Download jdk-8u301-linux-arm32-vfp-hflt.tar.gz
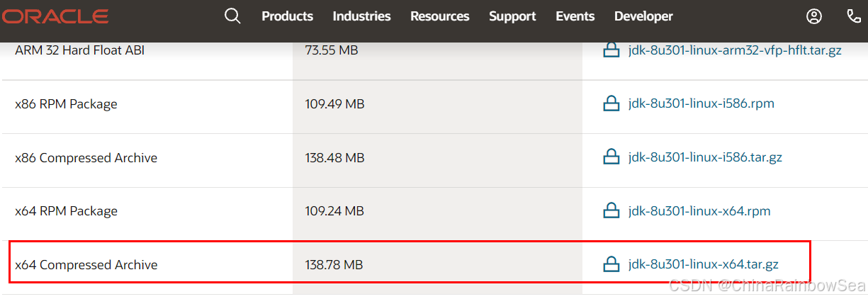 [x=735, y=50]
